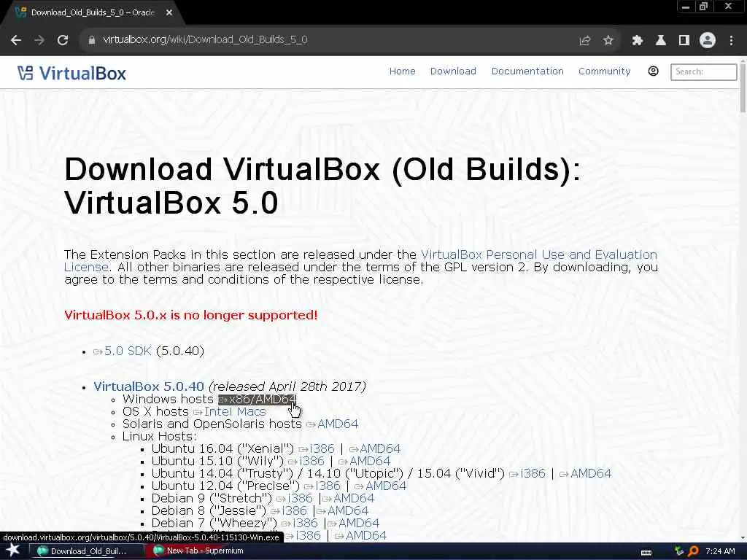This screenshot has width=747, height=560.
Task: Select the Download_Old_Builds_5_0 browser tab
Action: tap(93, 12)
